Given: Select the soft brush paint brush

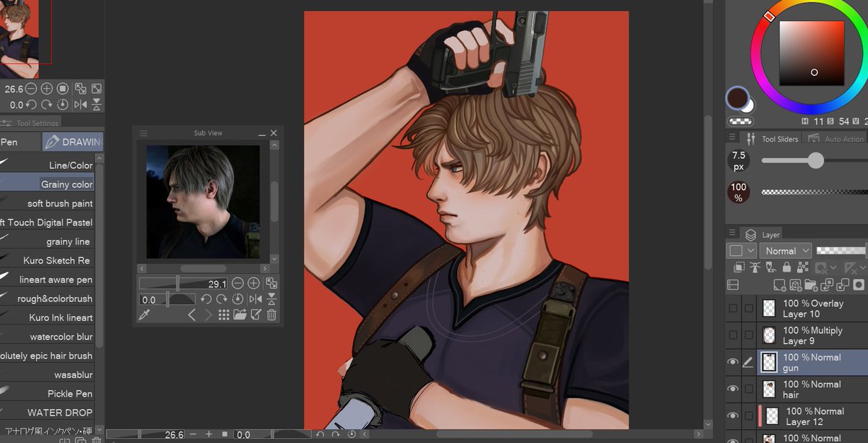Looking at the screenshot, I should click(48, 203).
